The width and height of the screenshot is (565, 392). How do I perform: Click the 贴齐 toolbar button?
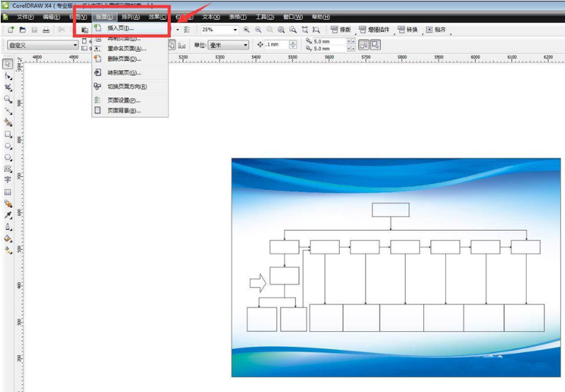[435, 30]
